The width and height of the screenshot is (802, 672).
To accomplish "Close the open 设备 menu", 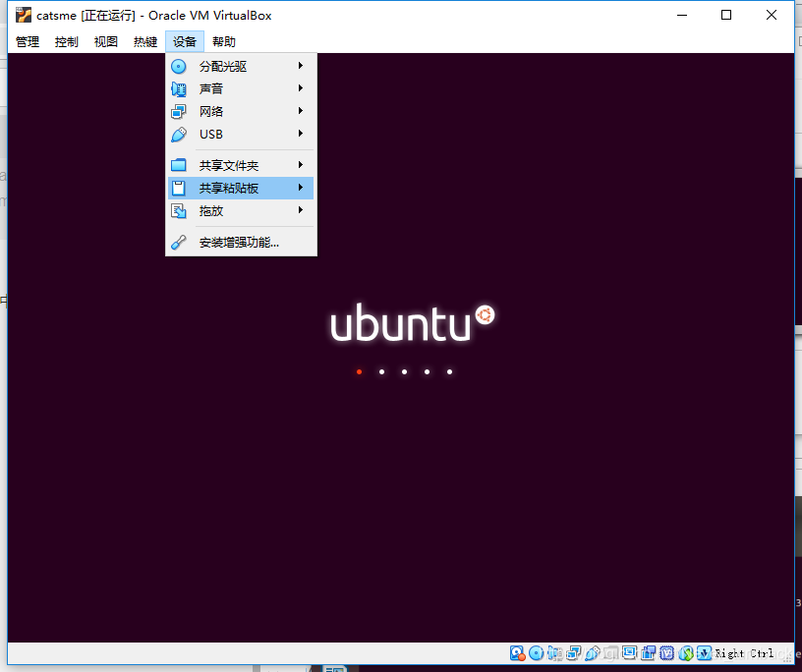I will pyautogui.click(x=185, y=42).
